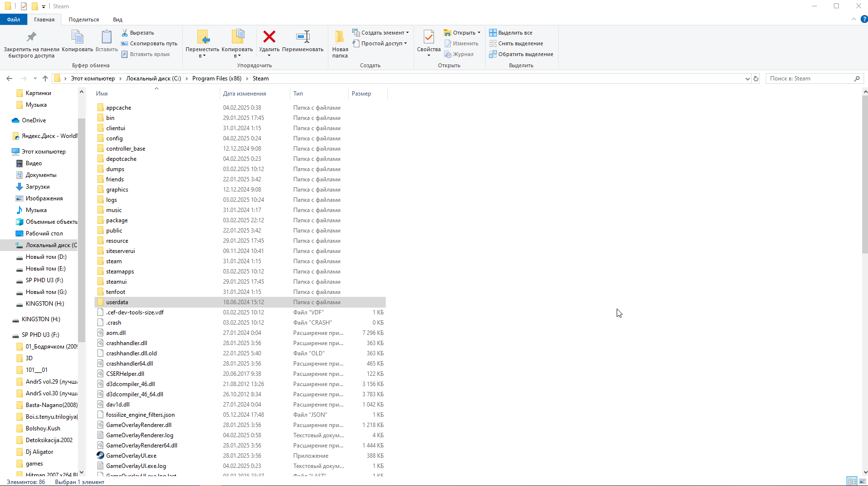Click the Копировать clipboard icon

pyautogui.click(x=77, y=41)
